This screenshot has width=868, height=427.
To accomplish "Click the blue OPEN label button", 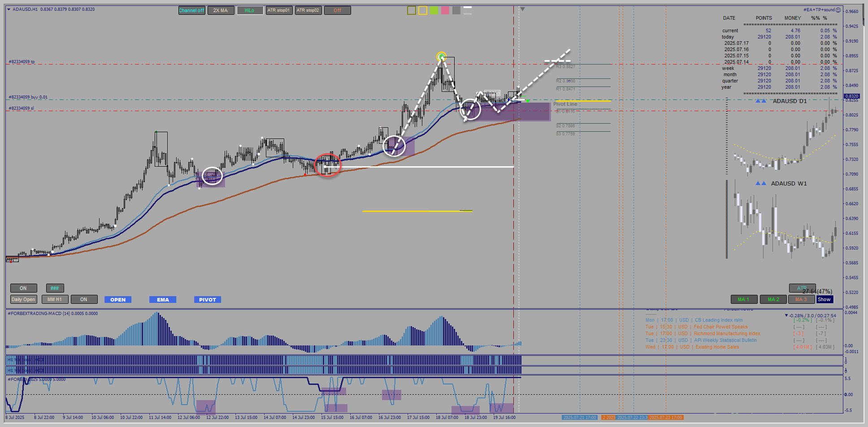I will tap(118, 300).
